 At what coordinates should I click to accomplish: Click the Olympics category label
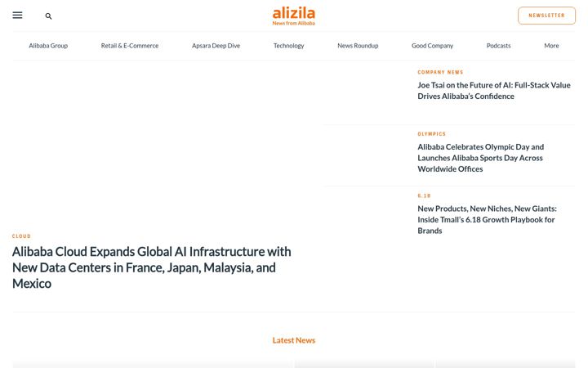(x=432, y=133)
